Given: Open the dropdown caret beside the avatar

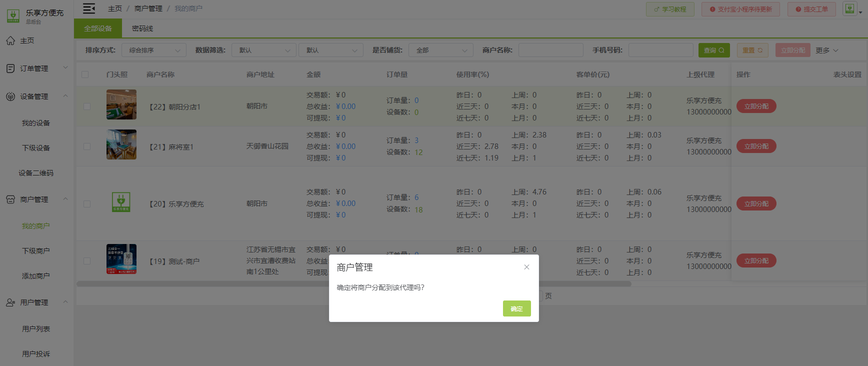Looking at the screenshot, I should pos(860,12).
